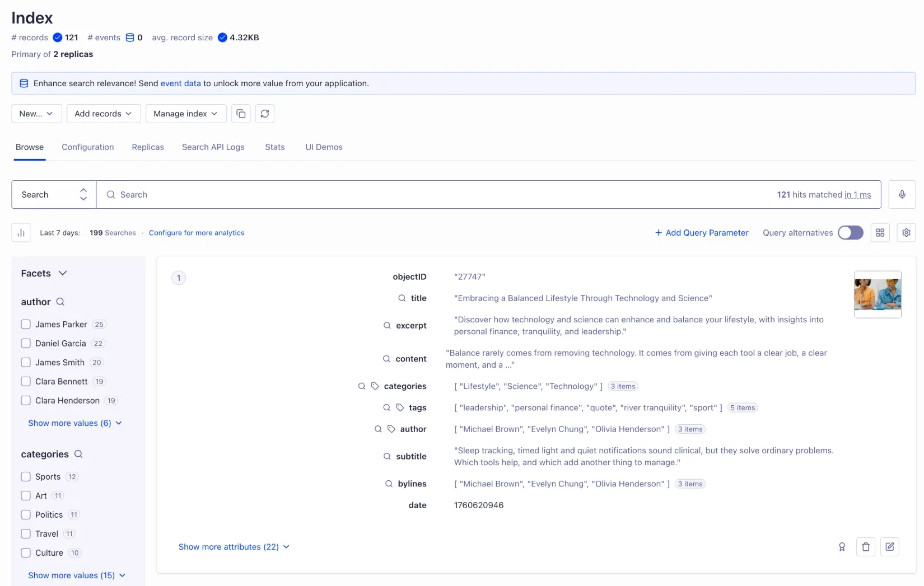Change the Search mode selector

[x=54, y=195]
